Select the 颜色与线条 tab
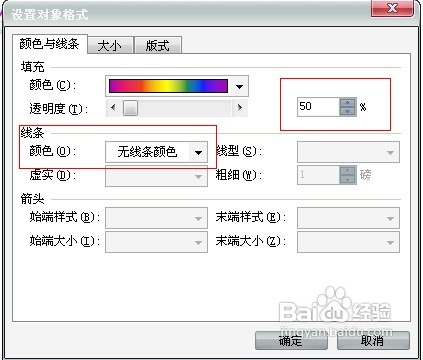Image resolution: width=423 pixels, height=360 pixels. point(50,44)
